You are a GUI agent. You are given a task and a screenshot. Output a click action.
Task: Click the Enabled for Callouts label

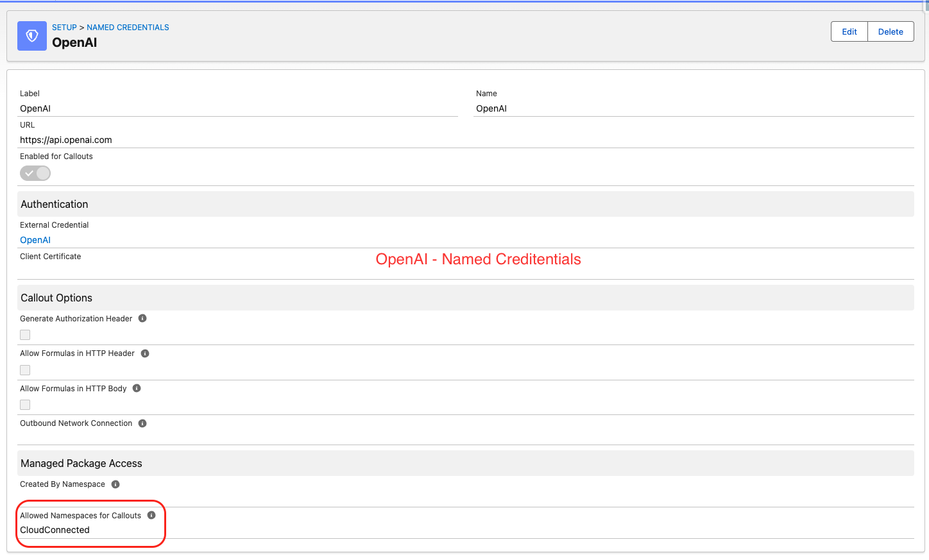56,157
